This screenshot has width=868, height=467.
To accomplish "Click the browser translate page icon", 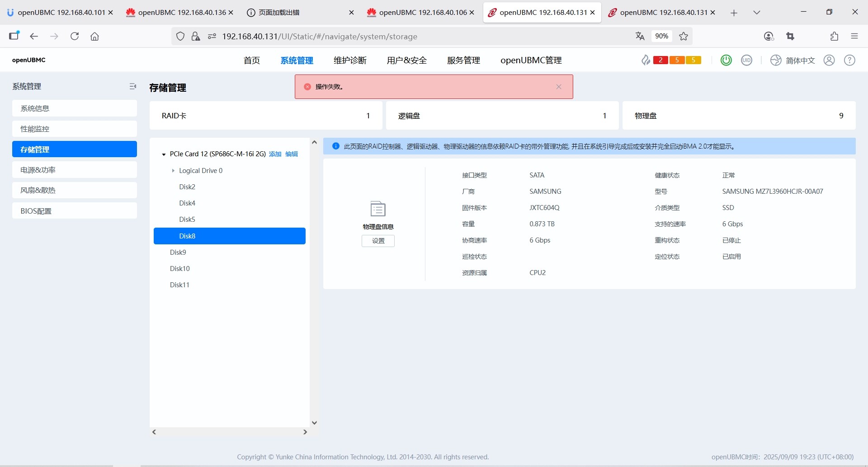I will [640, 36].
